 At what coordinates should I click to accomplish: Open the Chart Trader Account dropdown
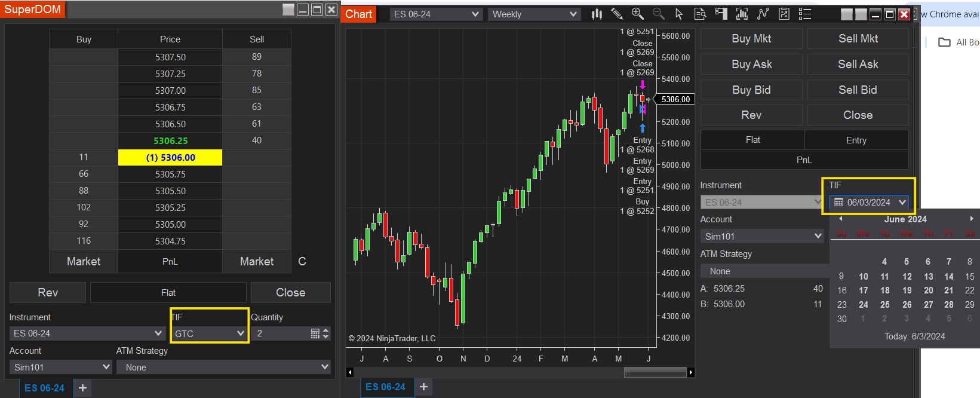point(762,236)
